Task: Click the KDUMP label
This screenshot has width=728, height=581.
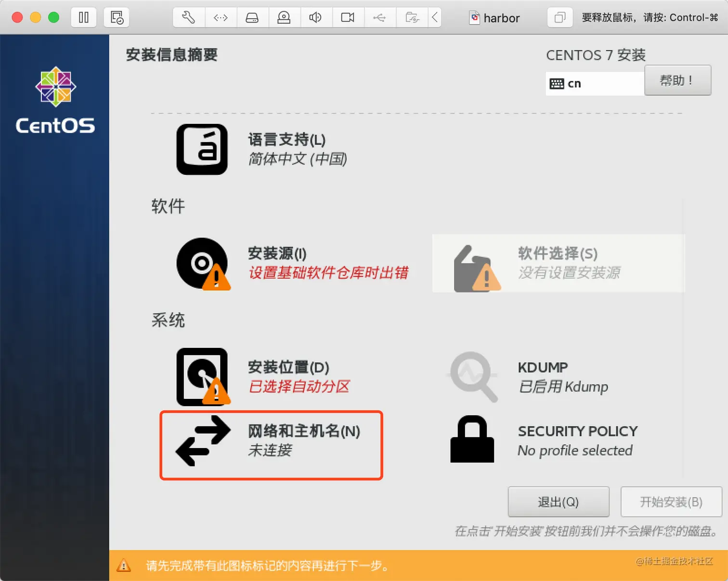Action: click(543, 367)
